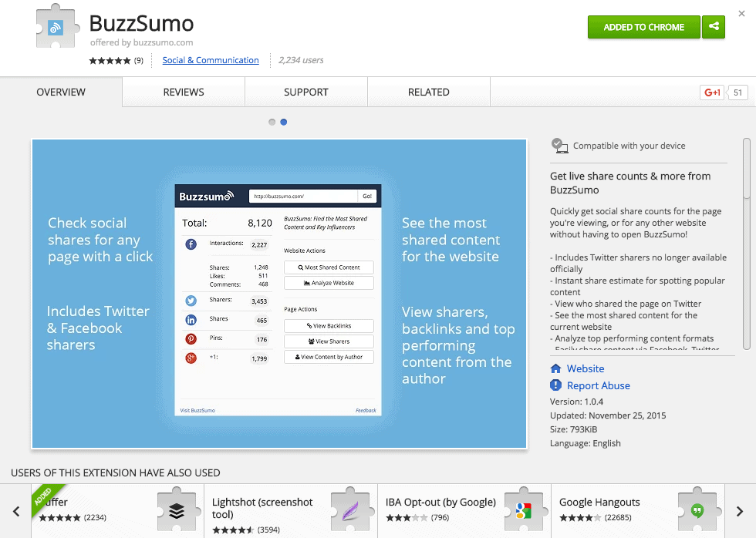
Task: Click the 'Version: 1.0.4' text
Action: [576, 402]
